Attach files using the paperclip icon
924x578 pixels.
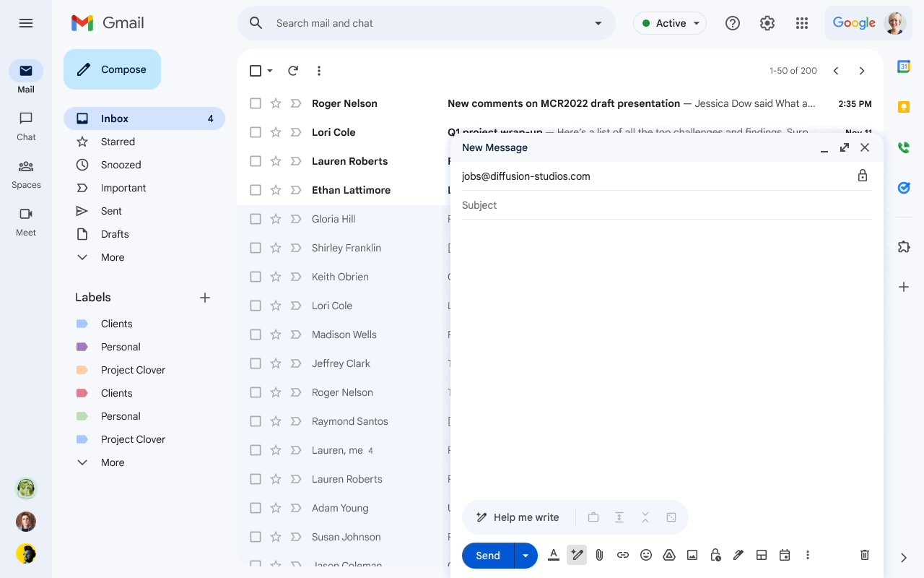coord(599,555)
